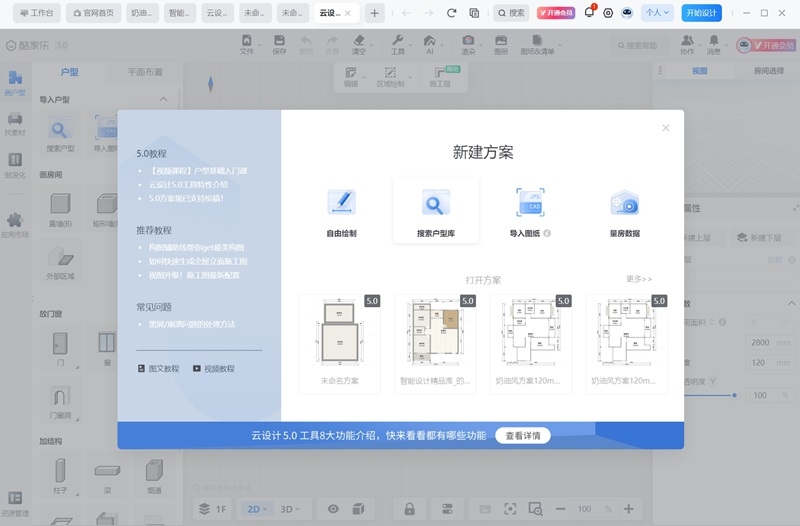Click the AI toolbar icon

(x=430, y=44)
